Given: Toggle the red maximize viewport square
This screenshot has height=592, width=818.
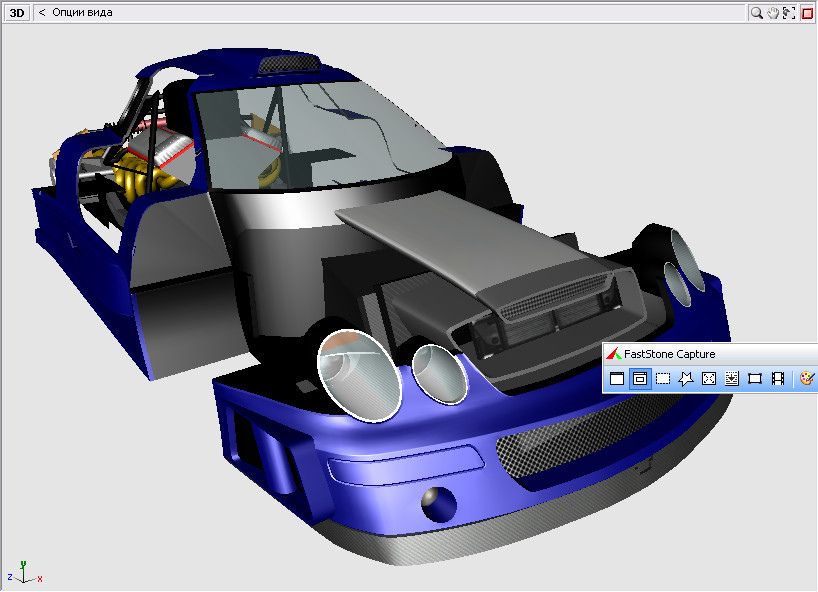Looking at the screenshot, I should [x=807, y=13].
